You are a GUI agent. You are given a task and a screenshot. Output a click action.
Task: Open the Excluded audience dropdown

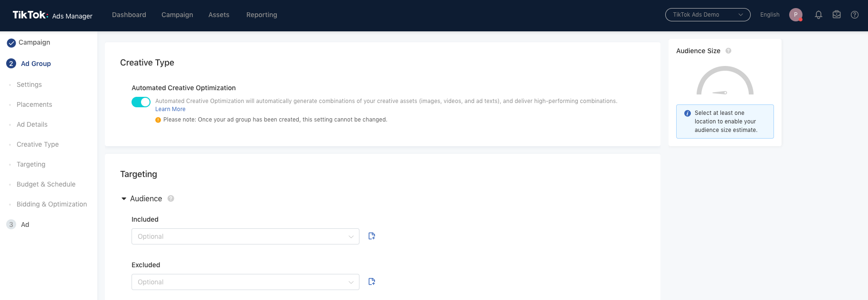[245, 282]
